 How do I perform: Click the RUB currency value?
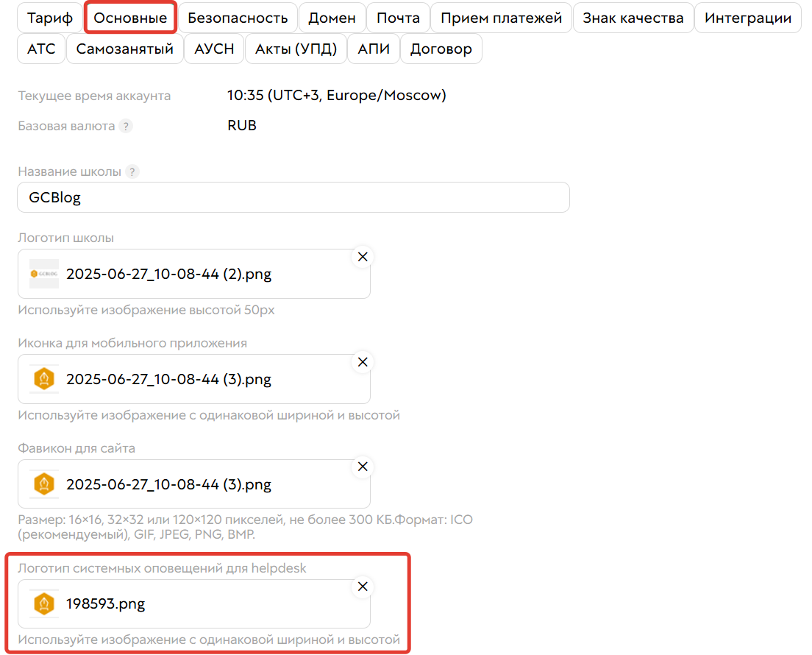[242, 125]
